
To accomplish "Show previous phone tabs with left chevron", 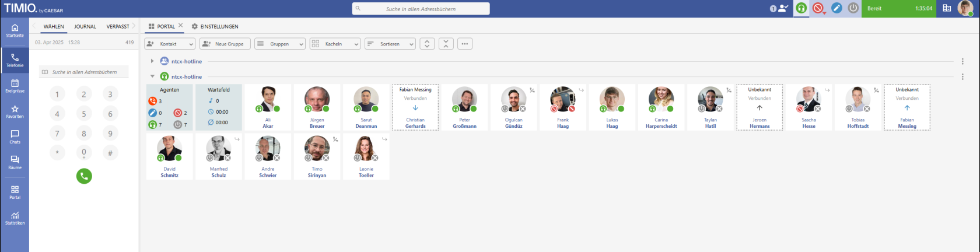I will (34, 26).
